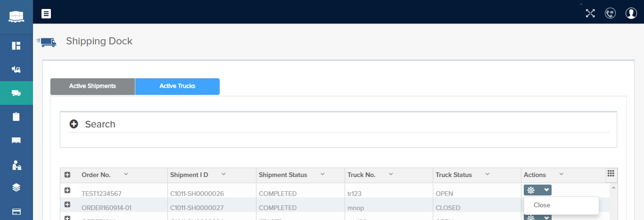Click gear action for TEST1234567 row
Screen dimensions: 644x220
pos(531,190)
